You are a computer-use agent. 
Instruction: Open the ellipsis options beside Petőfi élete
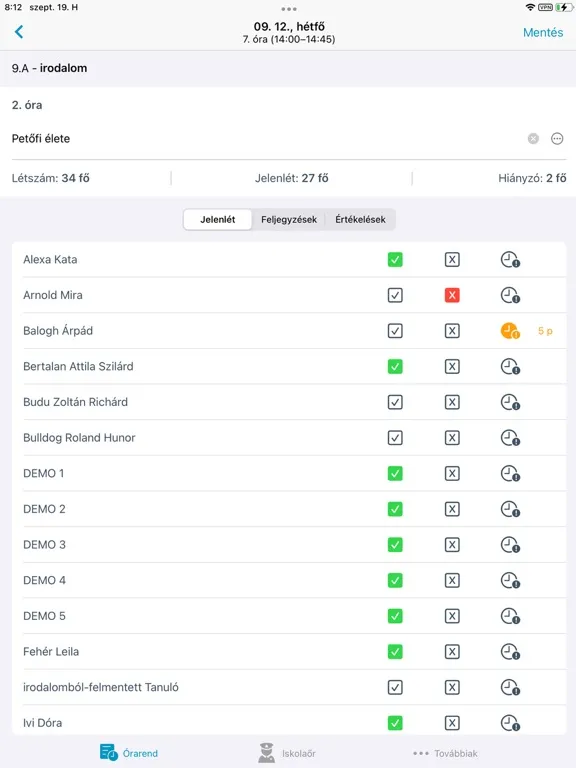click(557, 139)
